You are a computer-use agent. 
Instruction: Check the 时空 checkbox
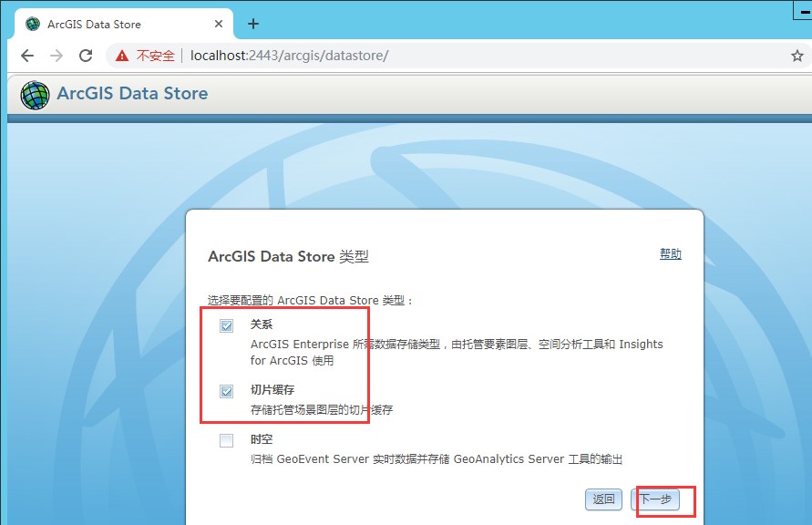point(226,440)
